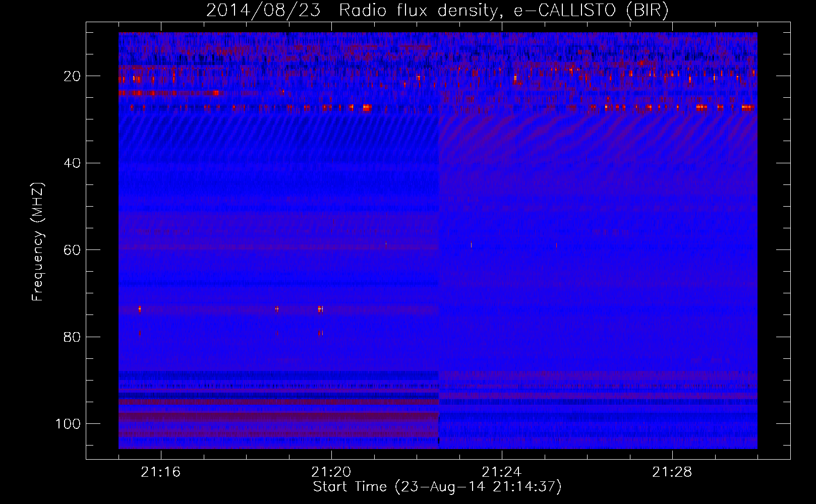Viewport: 816px width, 504px height.
Task: Click the 'Start Time (23-Aug-14 21:14:37)' label
Action: [437, 487]
